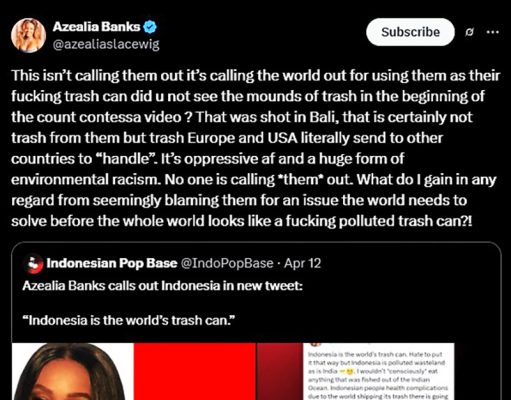Open the red image in quoted tweet
The width and height of the screenshot is (511, 400).
[195, 371]
